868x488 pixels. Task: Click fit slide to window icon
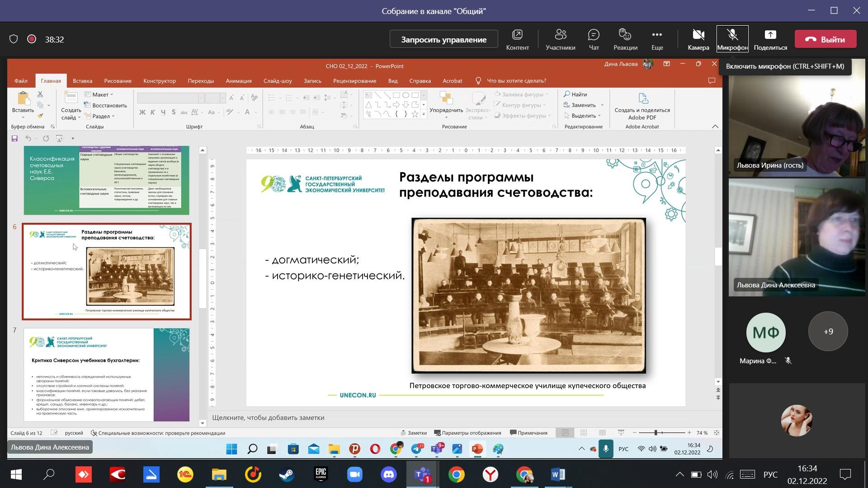click(x=717, y=433)
